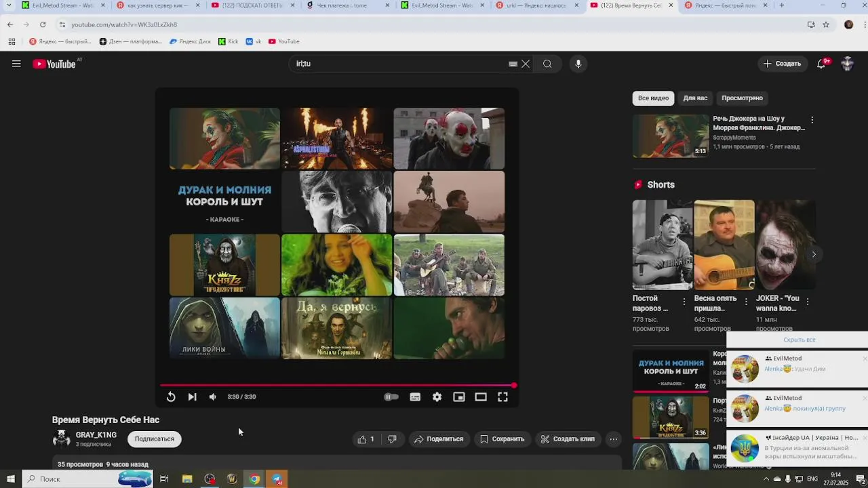Go back in browser
The image size is (868, 488).
coord(10,24)
